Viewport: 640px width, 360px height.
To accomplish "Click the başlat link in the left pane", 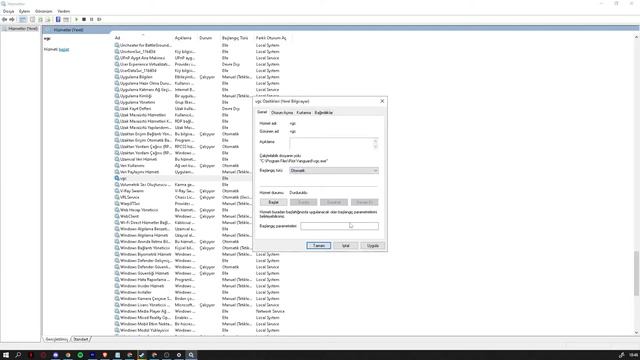I will [64, 49].
